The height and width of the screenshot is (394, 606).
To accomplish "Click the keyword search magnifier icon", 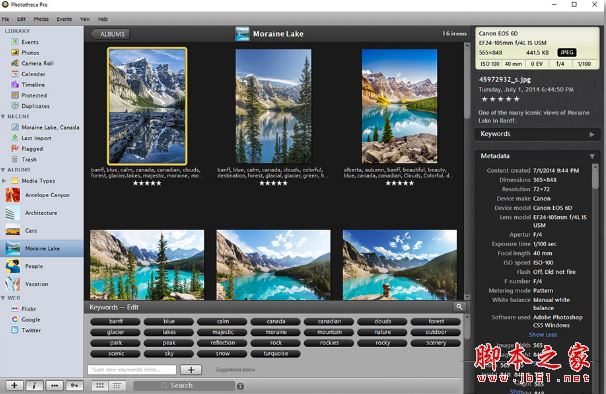I will click(459, 307).
